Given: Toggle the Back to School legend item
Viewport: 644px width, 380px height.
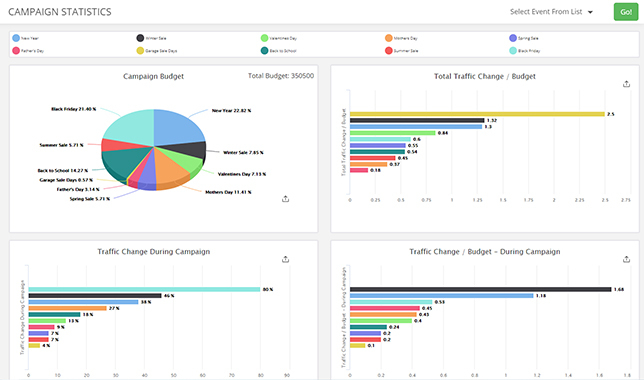Looking at the screenshot, I should pos(278,51).
